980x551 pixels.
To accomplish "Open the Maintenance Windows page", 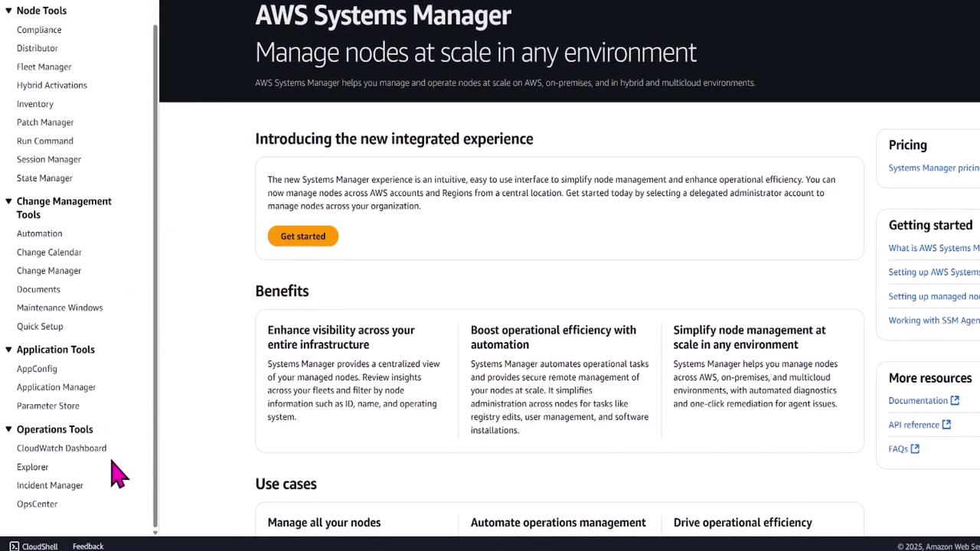I will point(60,308).
